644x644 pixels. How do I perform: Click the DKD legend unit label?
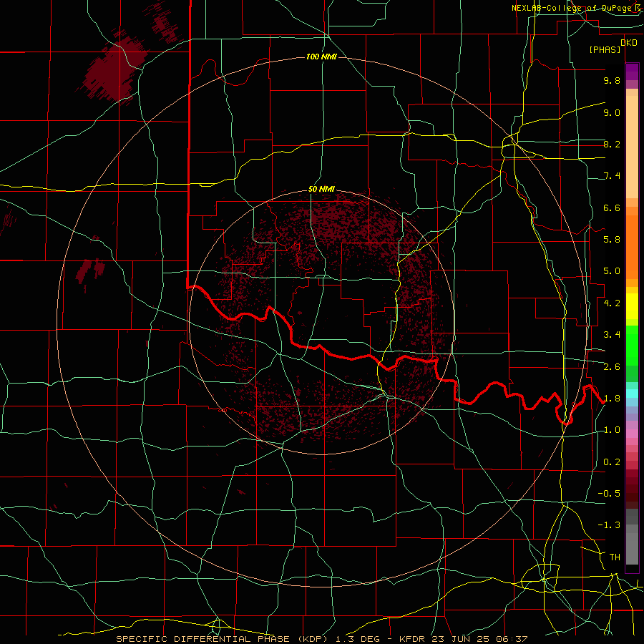coord(629,43)
